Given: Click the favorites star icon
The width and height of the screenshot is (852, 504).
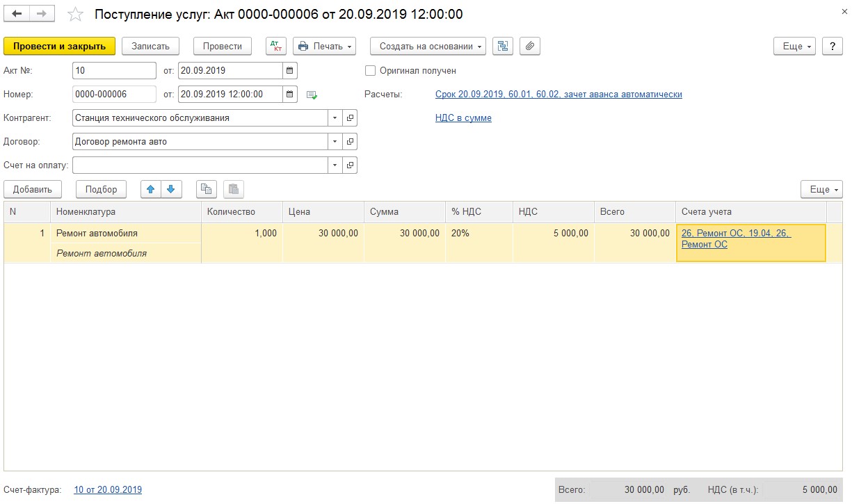Looking at the screenshot, I should 75,15.
